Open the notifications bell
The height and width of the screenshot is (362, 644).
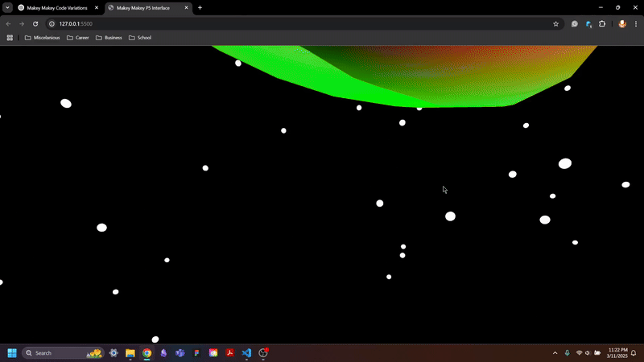634,353
